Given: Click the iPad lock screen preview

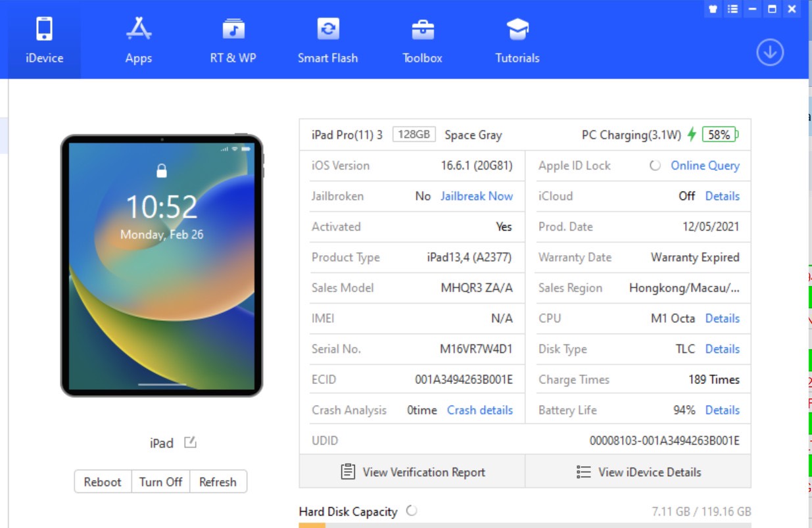Looking at the screenshot, I should 162,266.
